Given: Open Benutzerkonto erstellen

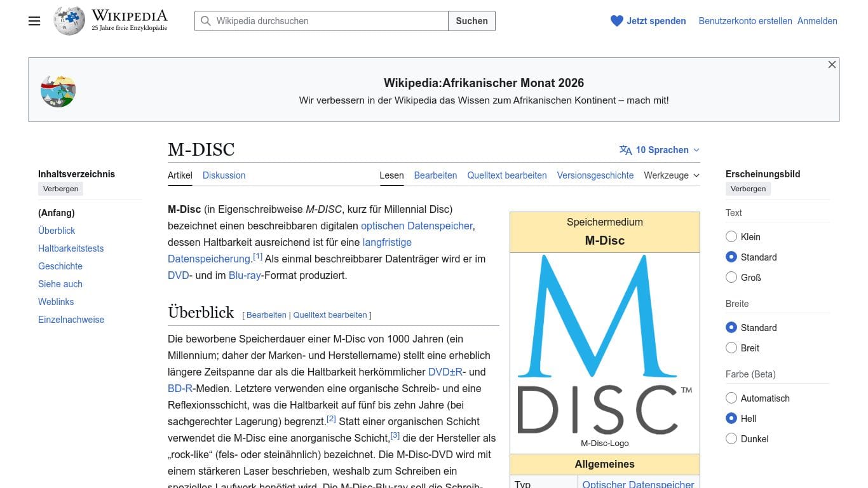Looking at the screenshot, I should coord(745,21).
